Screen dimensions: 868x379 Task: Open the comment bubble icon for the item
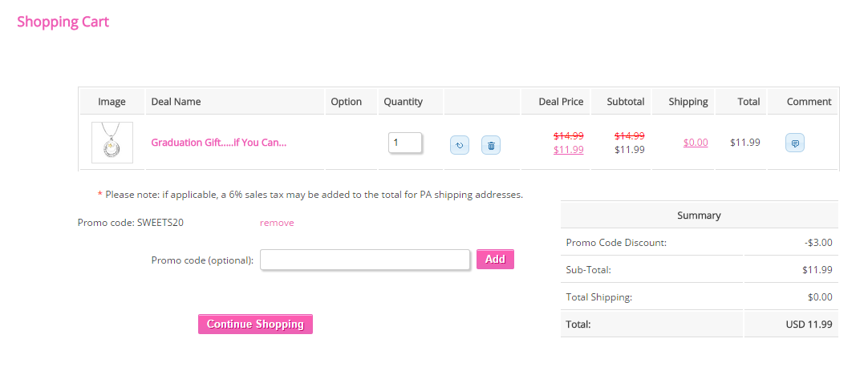click(794, 143)
